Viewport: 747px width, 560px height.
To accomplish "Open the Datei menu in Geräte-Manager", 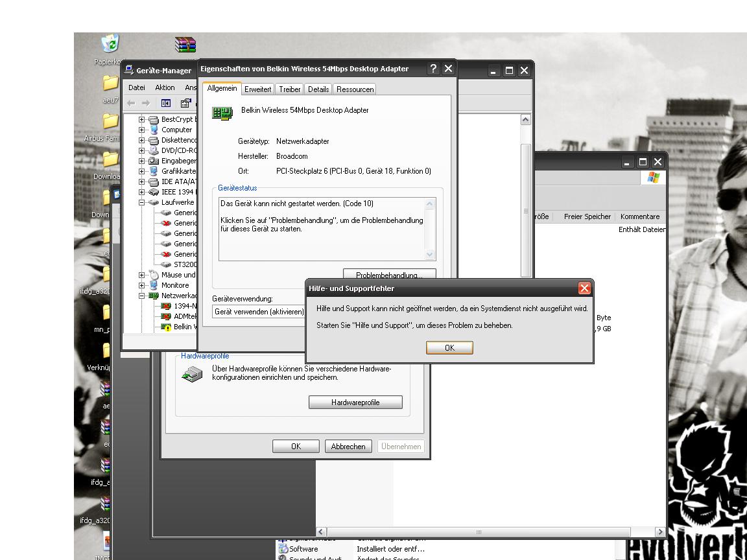I will pyautogui.click(x=137, y=87).
